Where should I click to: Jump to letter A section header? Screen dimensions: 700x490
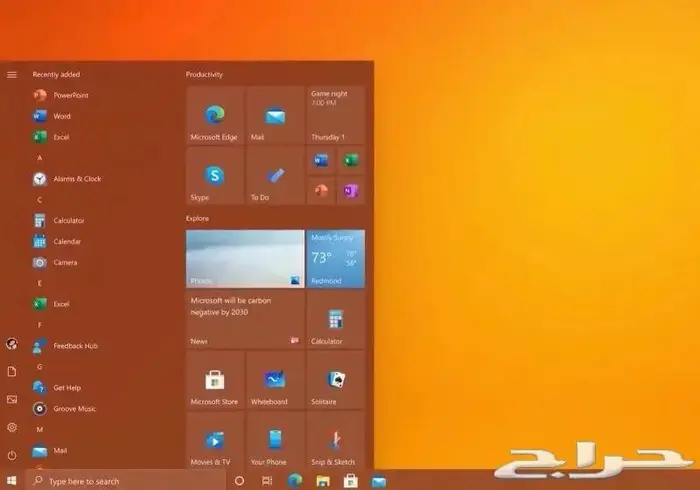pos(40,158)
